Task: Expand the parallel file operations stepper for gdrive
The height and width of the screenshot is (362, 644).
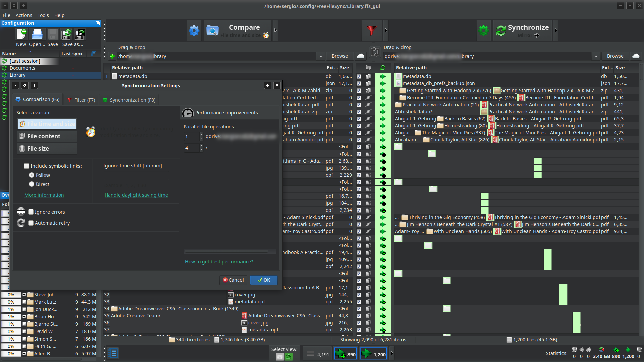Action: click(201, 134)
